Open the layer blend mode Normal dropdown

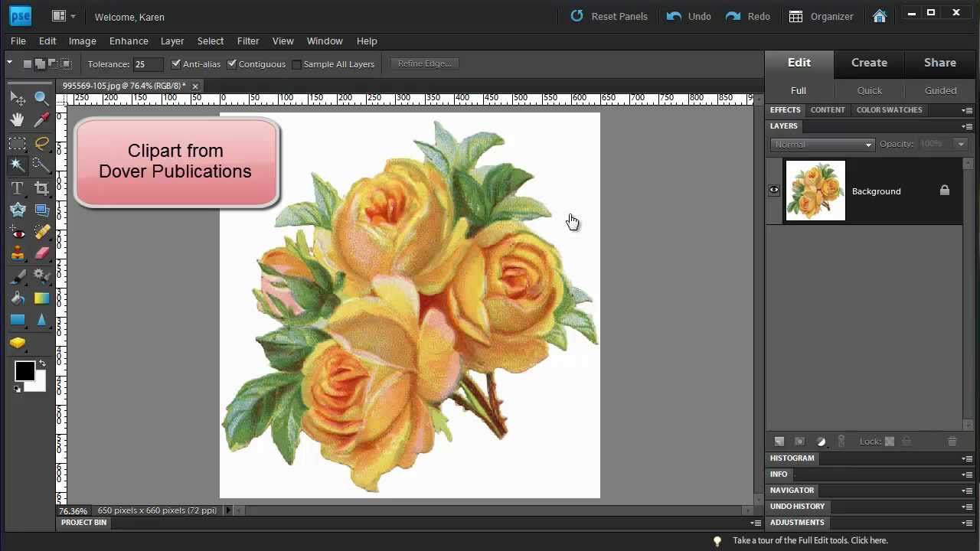pyautogui.click(x=822, y=144)
